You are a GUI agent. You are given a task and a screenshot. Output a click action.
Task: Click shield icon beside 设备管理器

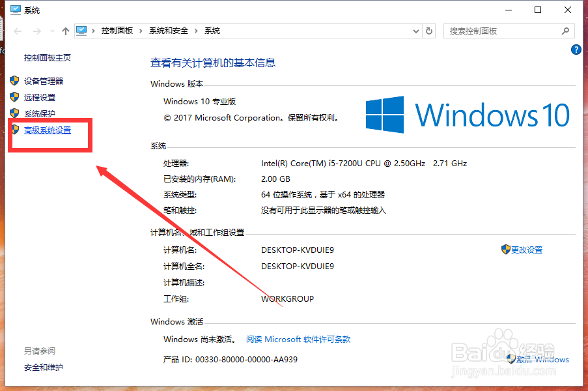(x=14, y=80)
